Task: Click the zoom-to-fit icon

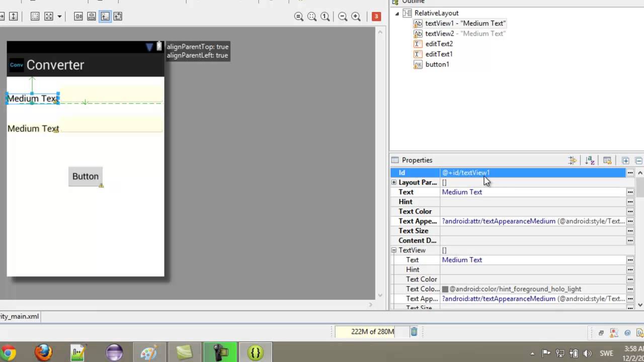Action: (312, 17)
